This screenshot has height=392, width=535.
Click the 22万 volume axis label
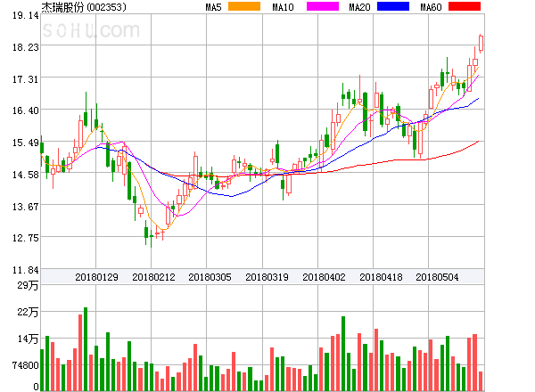click(x=28, y=312)
